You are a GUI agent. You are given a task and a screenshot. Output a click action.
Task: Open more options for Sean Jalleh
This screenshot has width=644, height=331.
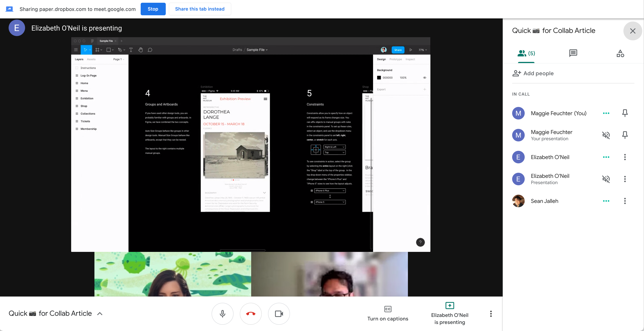click(625, 201)
